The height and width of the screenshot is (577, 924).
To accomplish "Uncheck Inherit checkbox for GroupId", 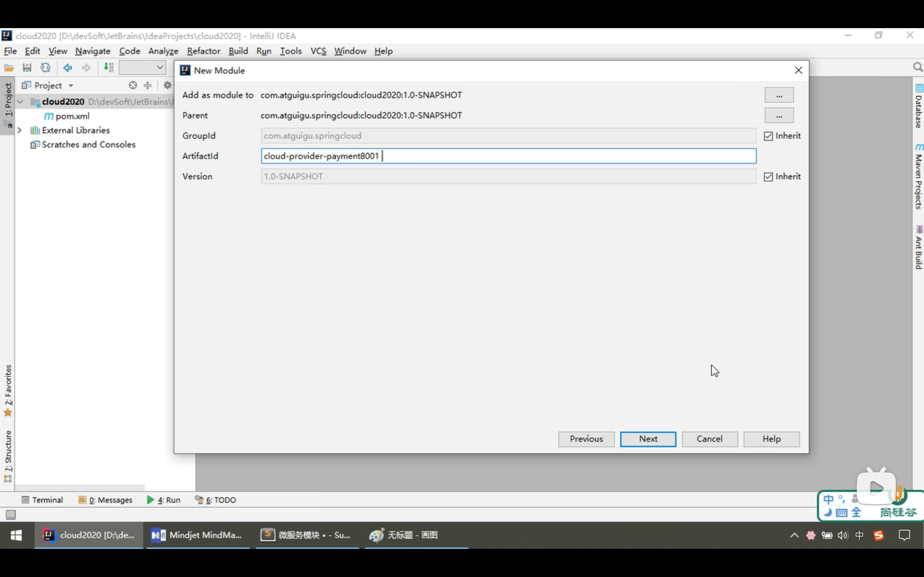I will [x=768, y=136].
